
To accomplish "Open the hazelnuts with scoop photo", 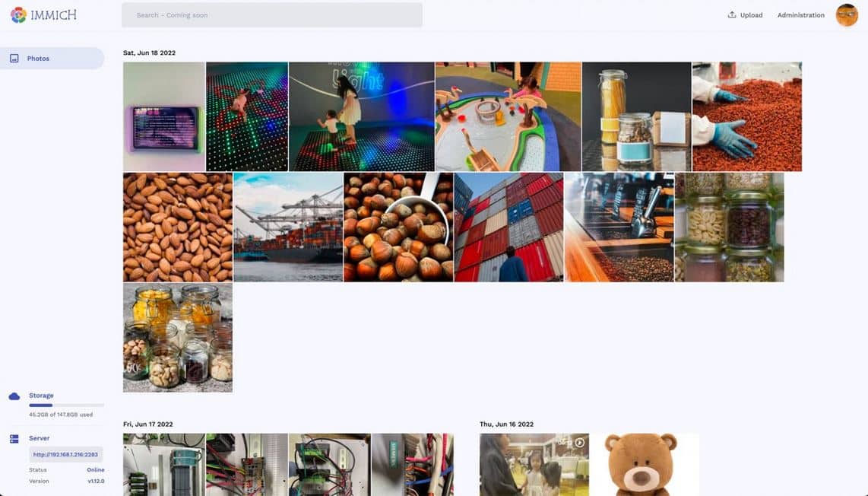I will click(x=398, y=227).
